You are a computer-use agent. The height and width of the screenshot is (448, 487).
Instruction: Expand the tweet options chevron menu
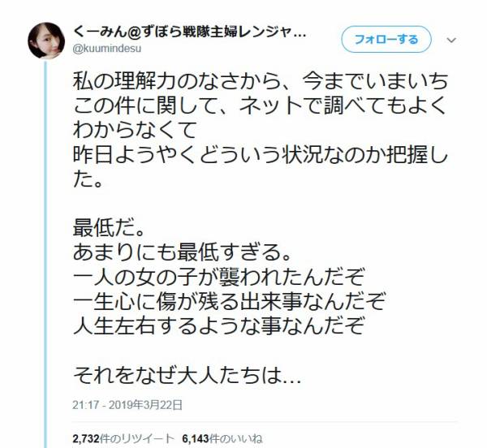(451, 40)
